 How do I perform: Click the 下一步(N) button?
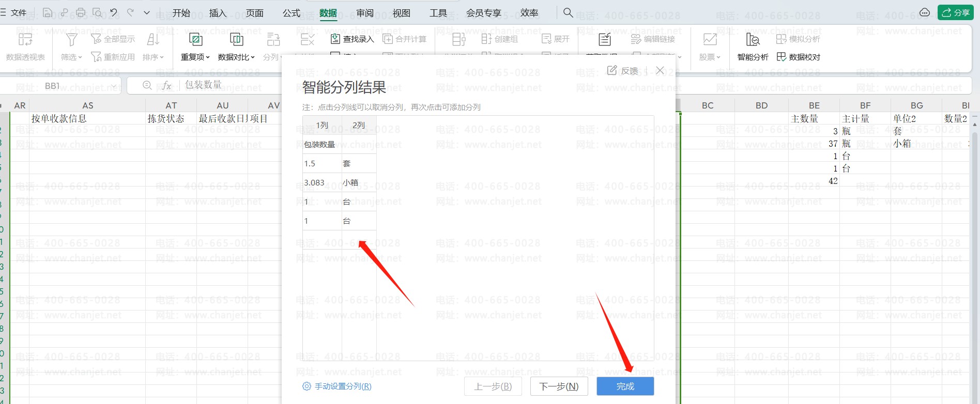[559, 386]
